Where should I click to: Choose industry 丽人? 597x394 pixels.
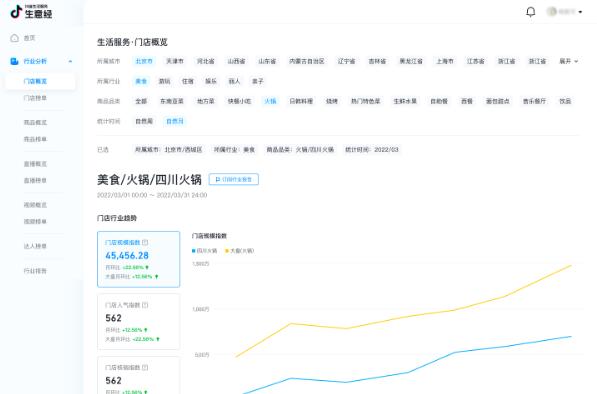(x=234, y=81)
